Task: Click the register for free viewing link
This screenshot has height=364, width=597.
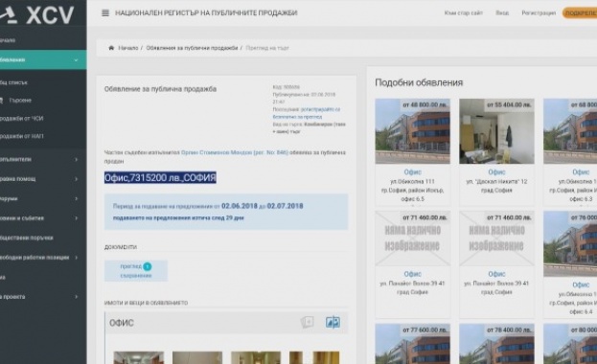Action: 307,113
